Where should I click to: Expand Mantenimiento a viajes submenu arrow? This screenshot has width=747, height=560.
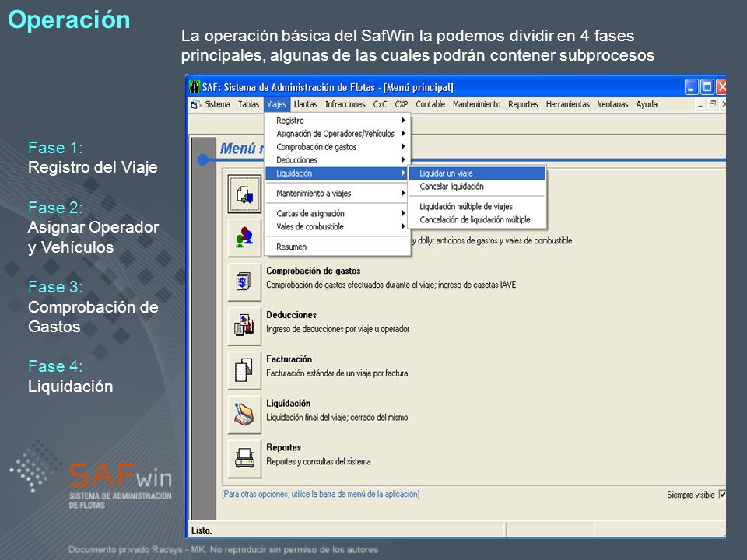point(403,194)
